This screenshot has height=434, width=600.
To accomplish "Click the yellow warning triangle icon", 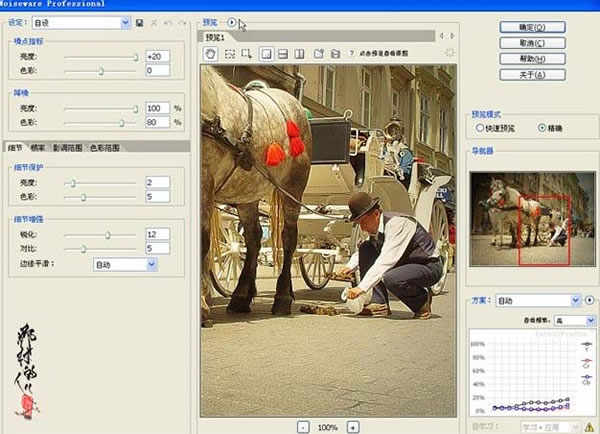I will click(x=590, y=427).
